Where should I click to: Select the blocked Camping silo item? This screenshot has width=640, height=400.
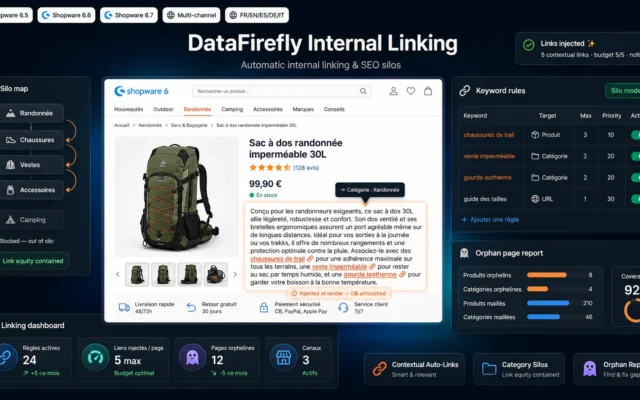(31, 220)
